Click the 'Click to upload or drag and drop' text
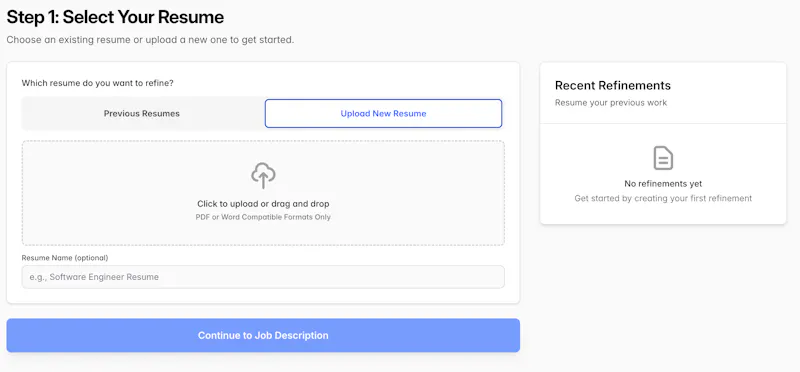The image size is (800, 372). point(263,204)
